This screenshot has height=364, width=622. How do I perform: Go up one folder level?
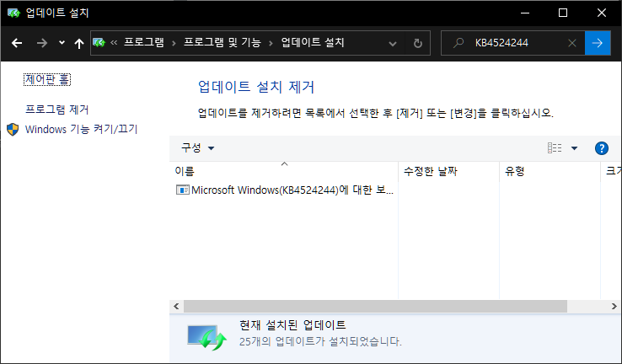click(x=79, y=43)
